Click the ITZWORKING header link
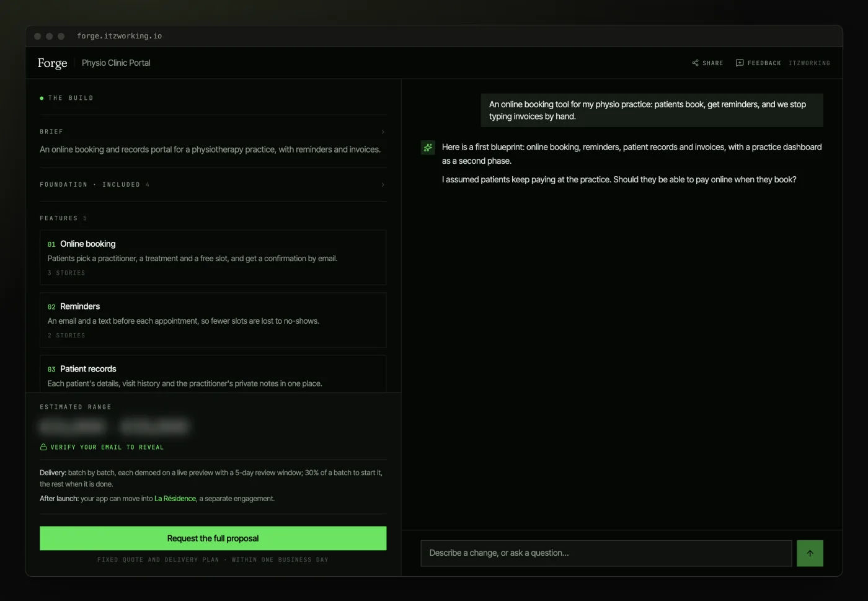 tap(809, 63)
